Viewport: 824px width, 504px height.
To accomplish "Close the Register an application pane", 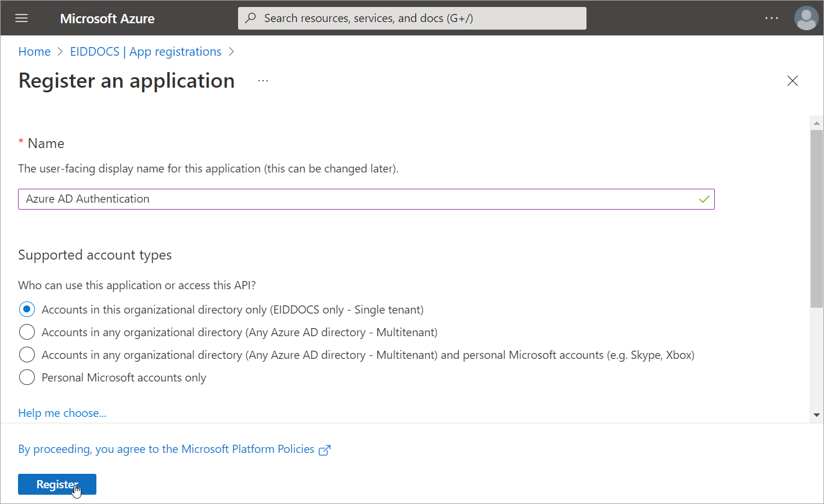I will point(792,81).
